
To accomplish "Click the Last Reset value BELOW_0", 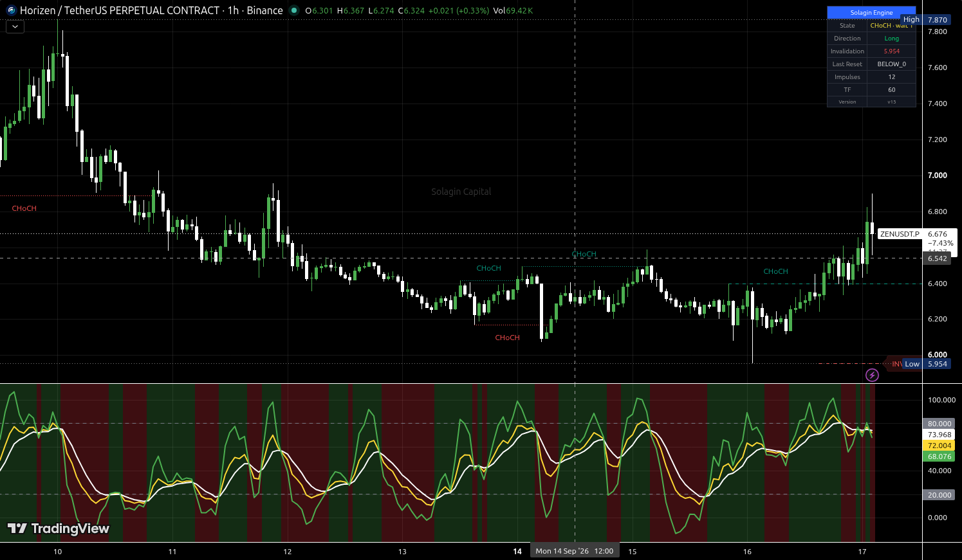I will point(891,64).
